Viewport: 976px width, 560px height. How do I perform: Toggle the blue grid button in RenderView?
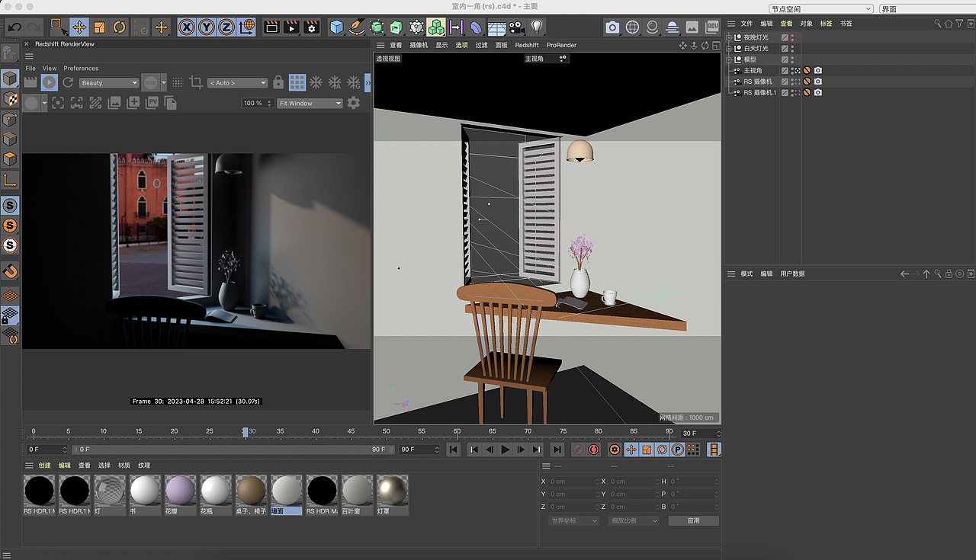(297, 82)
